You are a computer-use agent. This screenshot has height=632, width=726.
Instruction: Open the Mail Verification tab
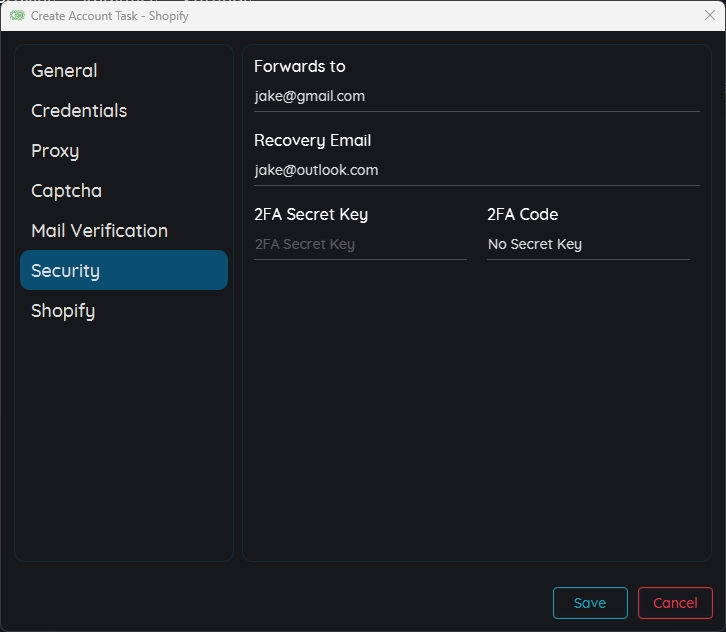[99, 231]
